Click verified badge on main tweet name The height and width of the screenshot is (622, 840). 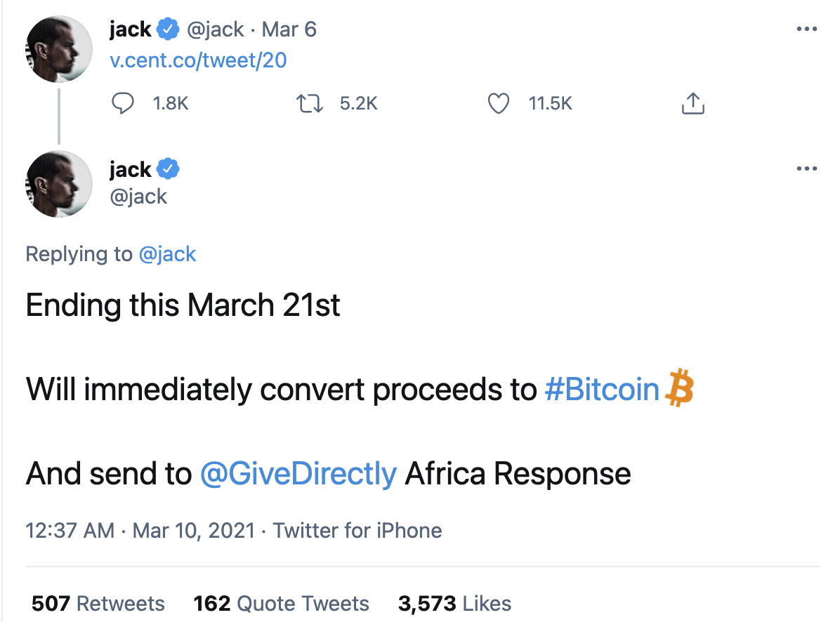click(x=169, y=169)
